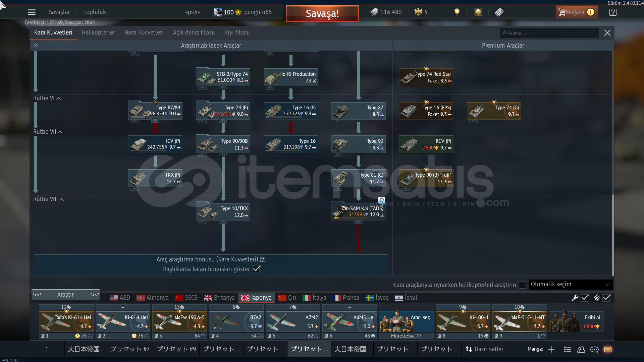Open the mail envelope icon

608,349
